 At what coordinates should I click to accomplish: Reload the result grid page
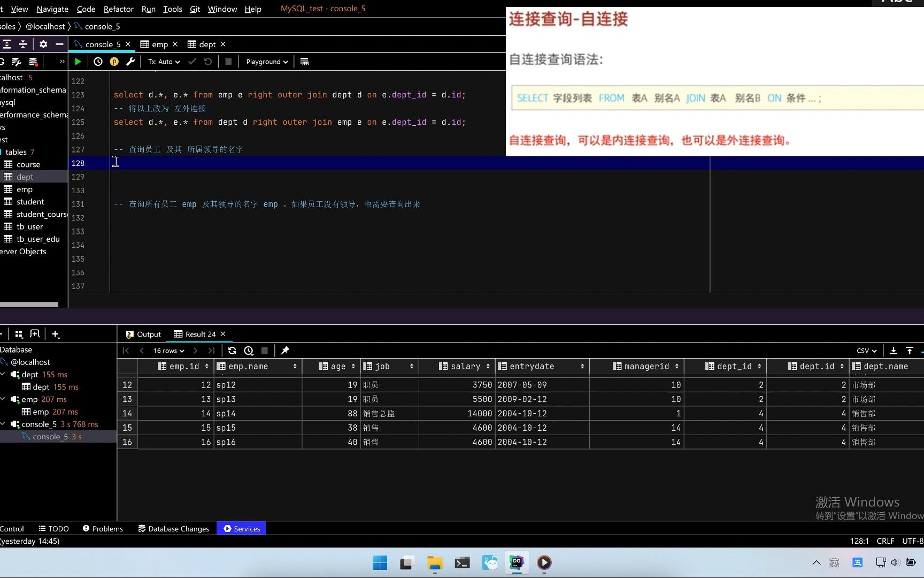(x=232, y=351)
